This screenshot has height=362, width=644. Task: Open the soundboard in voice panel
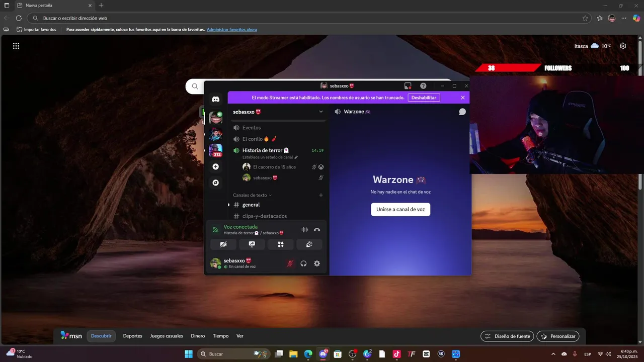click(309, 244)
